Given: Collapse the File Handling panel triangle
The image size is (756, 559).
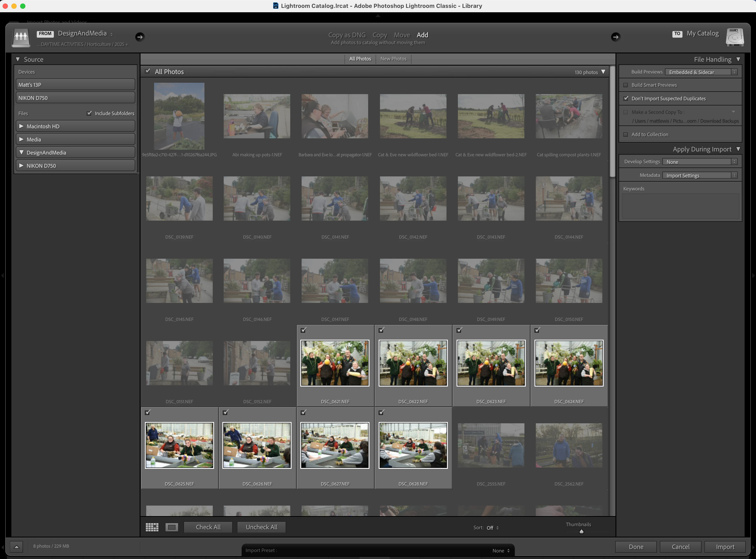Looking at the screenshot, I should [738, 59].
